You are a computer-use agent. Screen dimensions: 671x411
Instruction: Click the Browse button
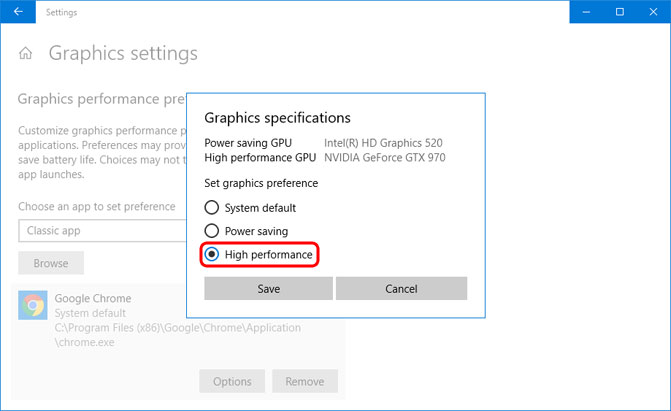click(51, 263)
